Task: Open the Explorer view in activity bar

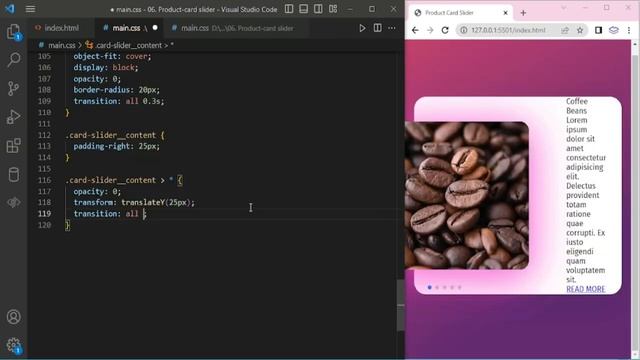Action: (x=13, y=32)
